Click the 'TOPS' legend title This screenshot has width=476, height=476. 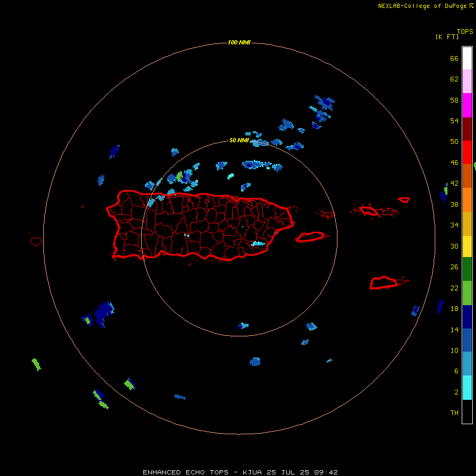pos(465,32)
